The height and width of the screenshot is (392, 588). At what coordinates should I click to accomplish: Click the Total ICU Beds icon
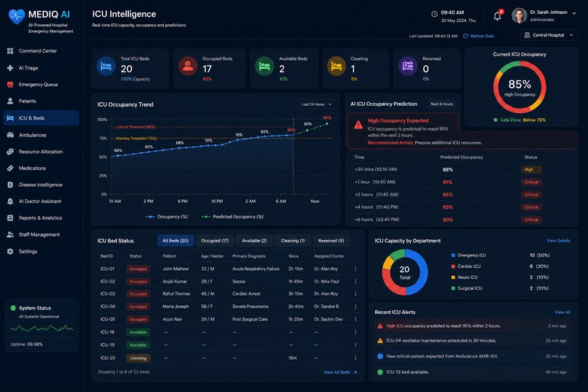click(106, 66)
